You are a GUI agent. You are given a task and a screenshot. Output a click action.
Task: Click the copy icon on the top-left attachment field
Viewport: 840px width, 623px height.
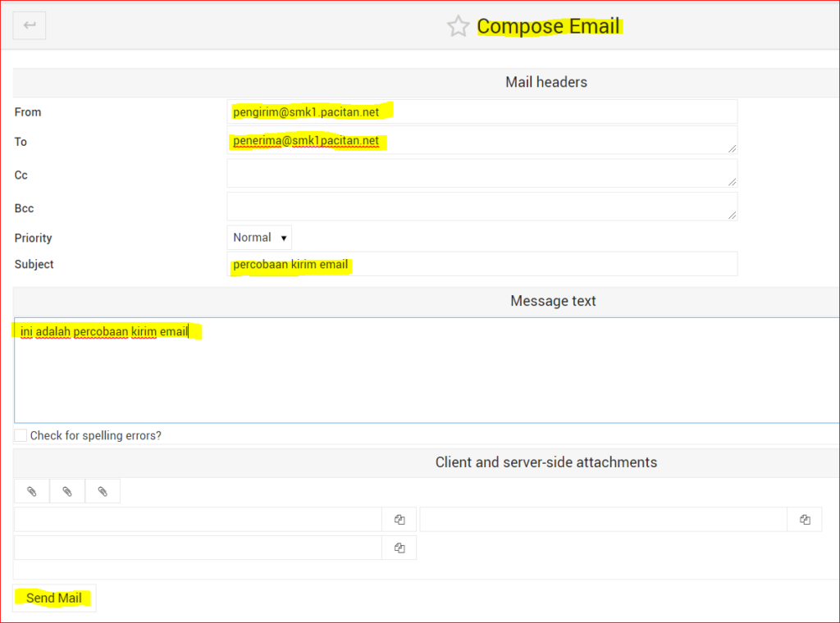tap(399, 520)
